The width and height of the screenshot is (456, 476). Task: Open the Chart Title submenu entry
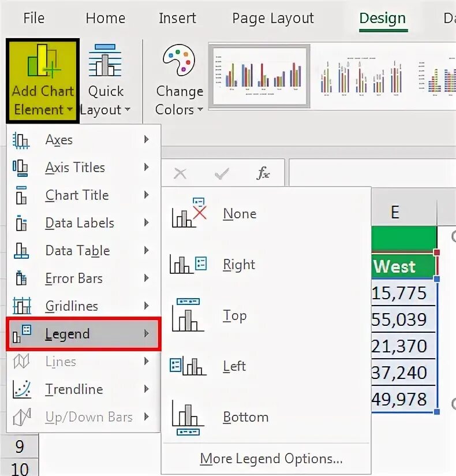tap(84, 195)
